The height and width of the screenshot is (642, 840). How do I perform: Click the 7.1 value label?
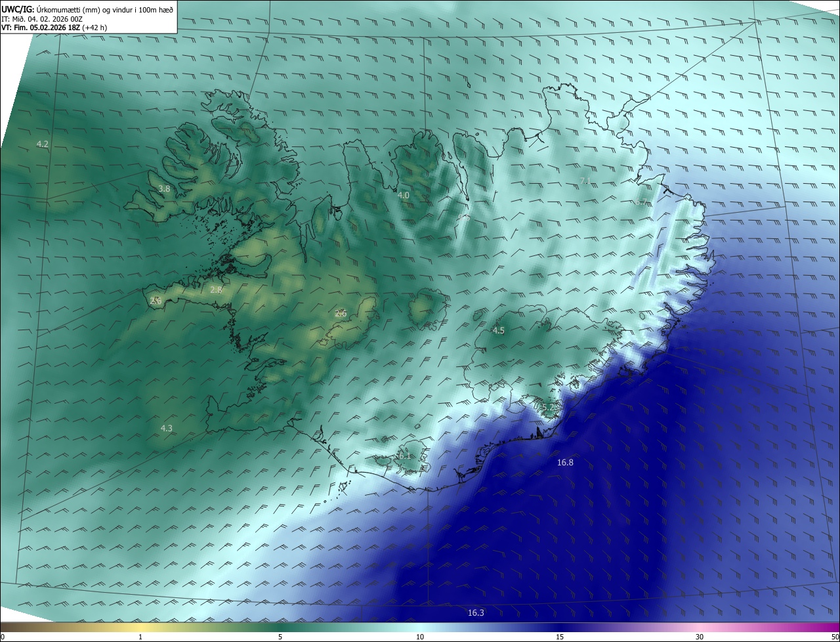tap(586, 181)
